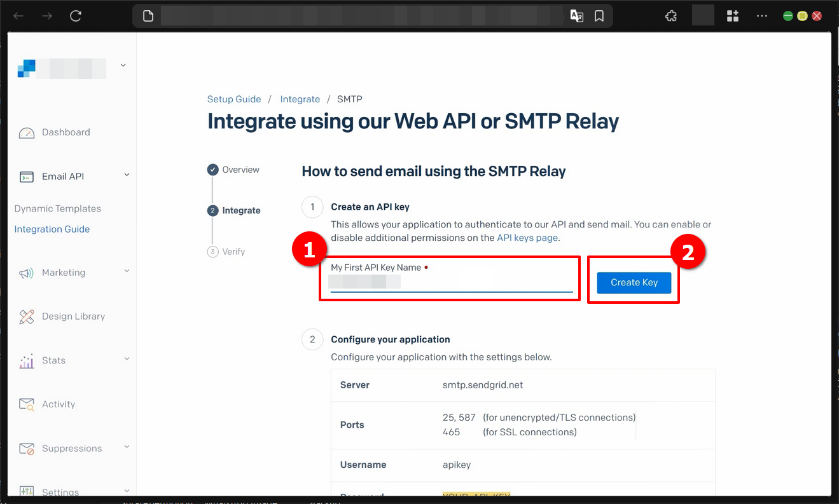
Task: Select Dynamic Templates from the sidebar
Action: click(x=57, y=208)
